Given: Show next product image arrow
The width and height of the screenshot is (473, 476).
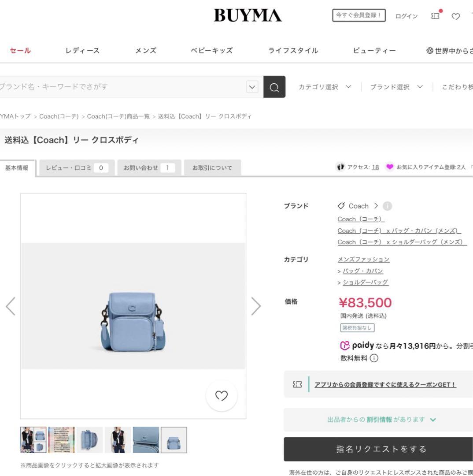Looking at the screenshot, I should 256,306.
